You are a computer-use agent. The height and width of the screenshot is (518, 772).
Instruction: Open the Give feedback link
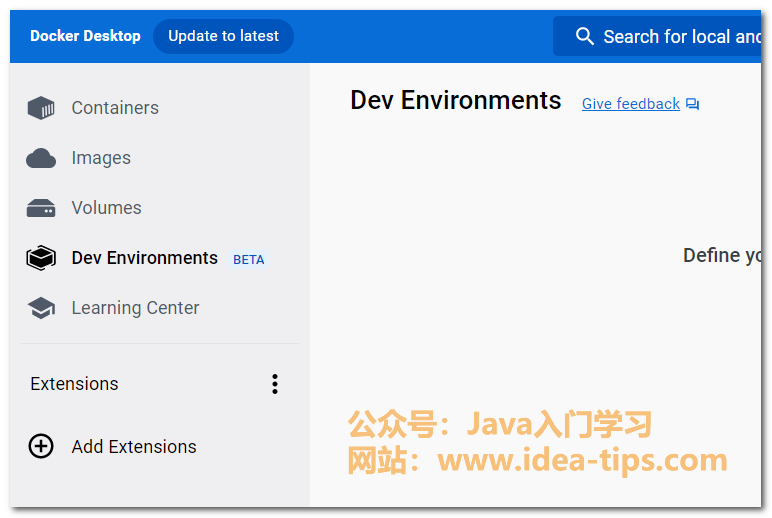click(630, 104)
